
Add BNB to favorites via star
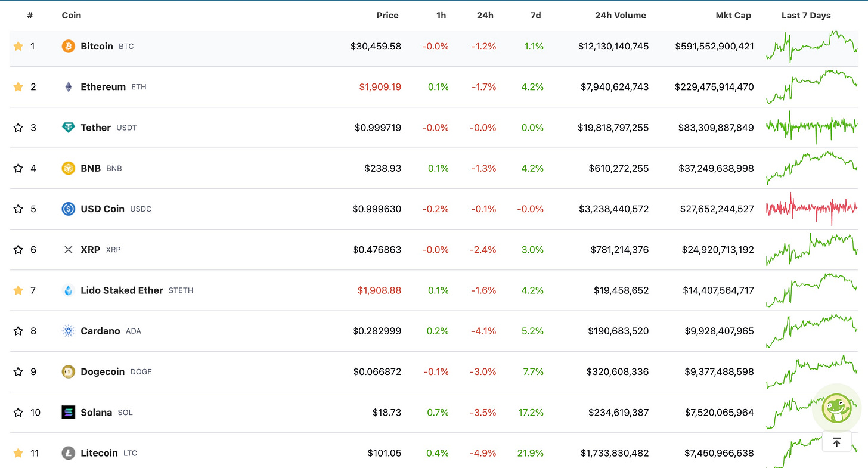point(18,168)
